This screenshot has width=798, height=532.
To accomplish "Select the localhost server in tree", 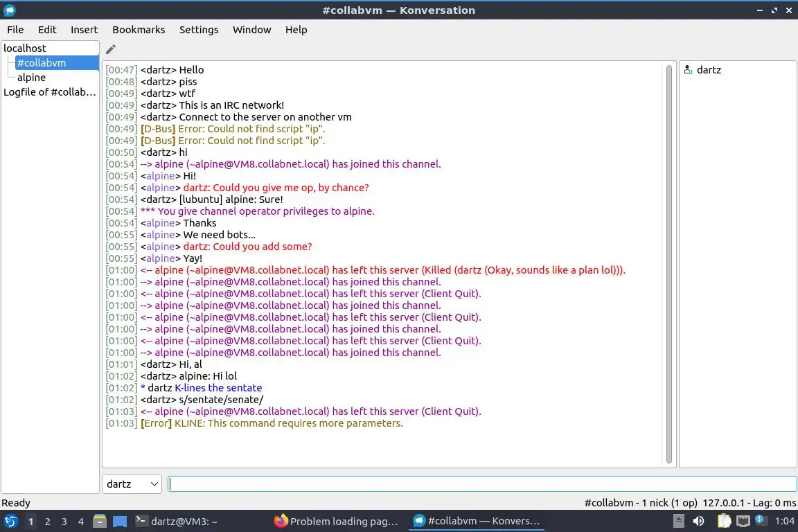I will click(x=24, y=48).
